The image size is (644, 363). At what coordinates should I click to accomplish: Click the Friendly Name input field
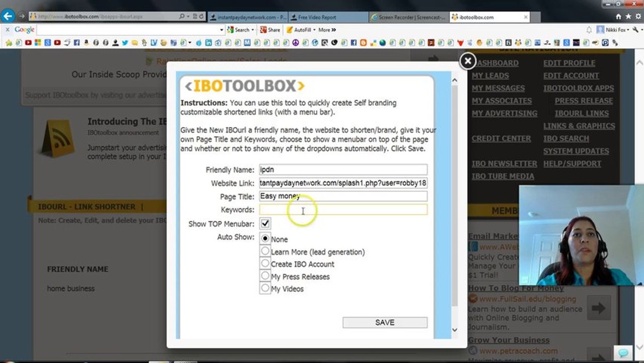[343, 170]
